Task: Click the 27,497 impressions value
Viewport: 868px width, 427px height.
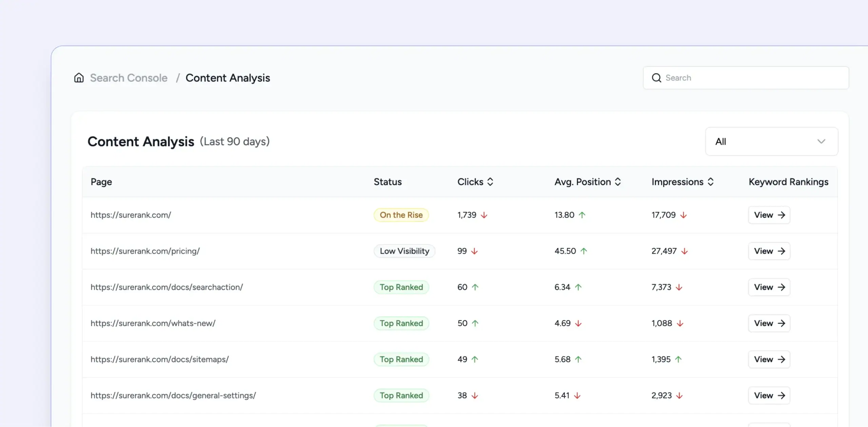Action: [664, 251]
